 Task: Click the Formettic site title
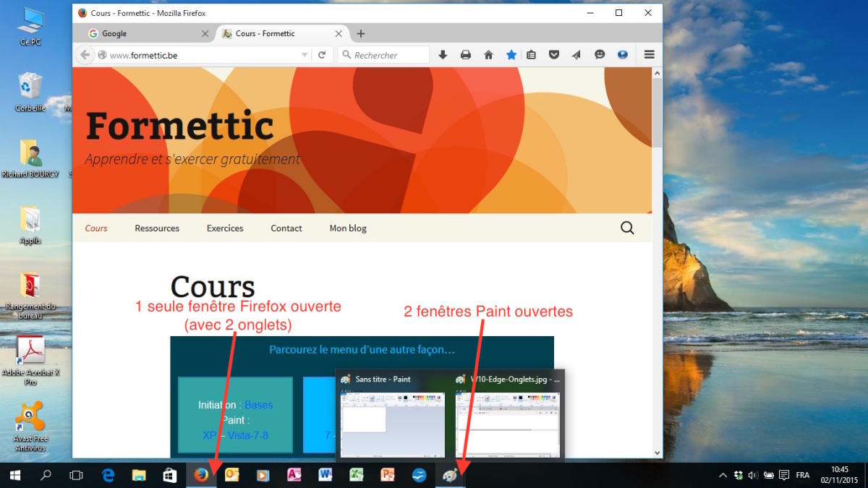point(179,126)
